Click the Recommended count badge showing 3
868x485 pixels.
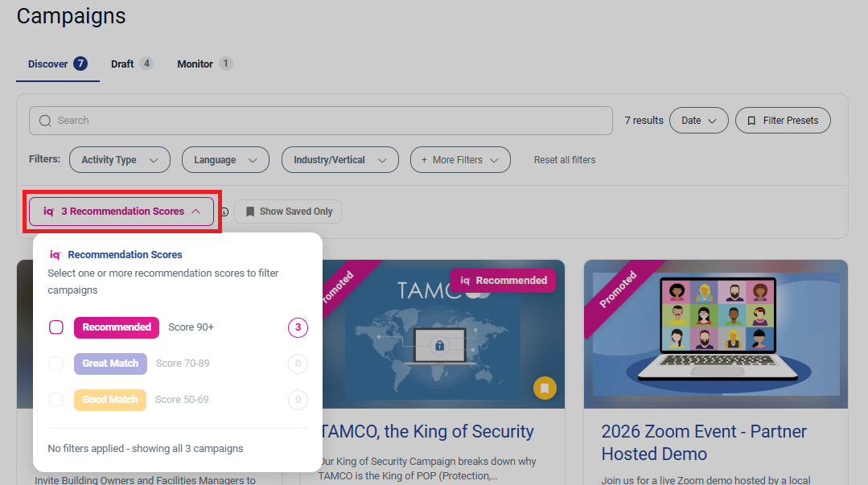pos(298,327)
